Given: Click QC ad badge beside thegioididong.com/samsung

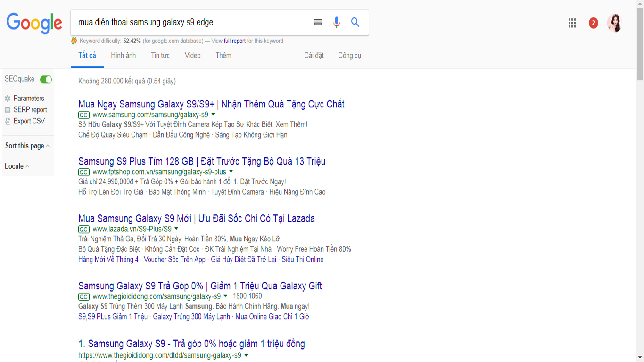Looking at the screenshot, I should [84, 297].
